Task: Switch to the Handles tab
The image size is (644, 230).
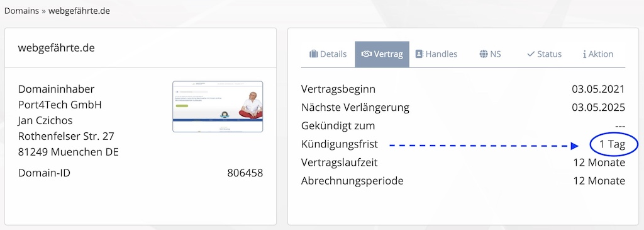Action: [x=436, y=54]
